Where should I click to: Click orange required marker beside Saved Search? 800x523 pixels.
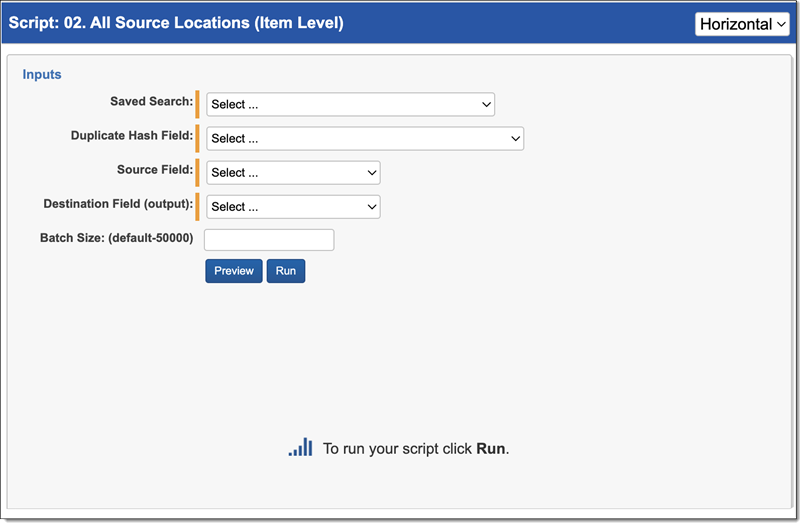click(198, 104)
